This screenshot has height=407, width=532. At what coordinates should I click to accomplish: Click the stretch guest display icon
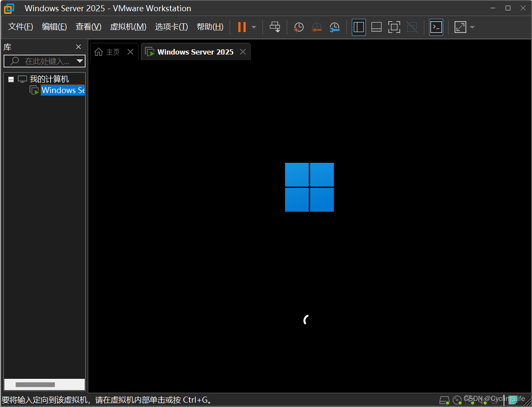click(x=460, y=27)
